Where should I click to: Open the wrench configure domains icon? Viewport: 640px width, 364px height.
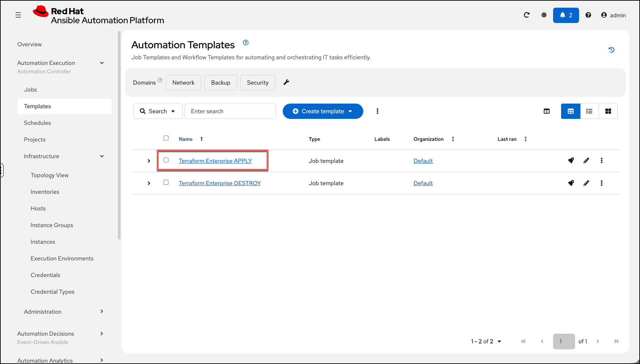click(x=286, y=82)
